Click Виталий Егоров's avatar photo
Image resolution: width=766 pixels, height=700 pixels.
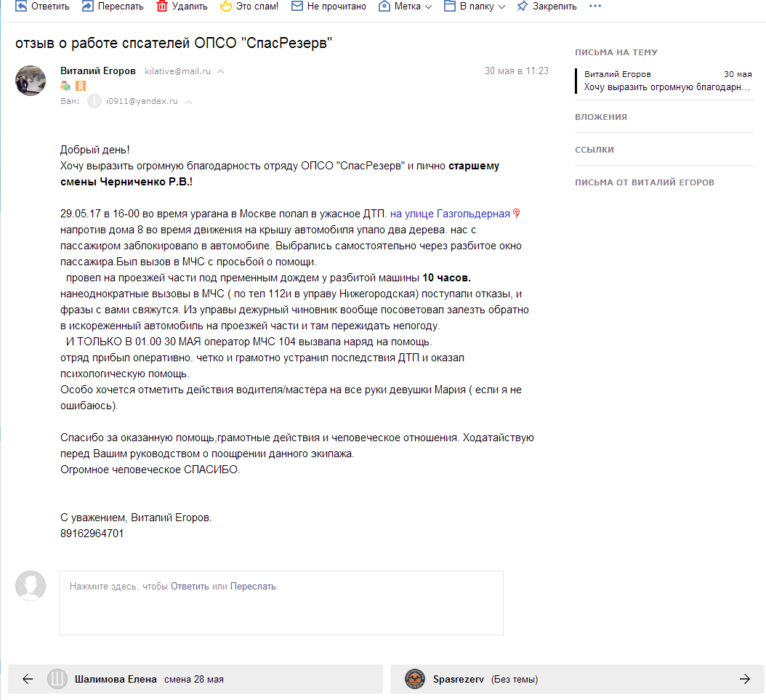(x=31, y=80)
